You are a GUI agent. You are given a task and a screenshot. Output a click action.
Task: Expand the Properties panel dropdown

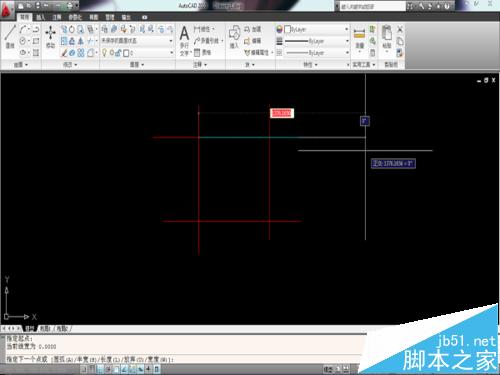310,65
